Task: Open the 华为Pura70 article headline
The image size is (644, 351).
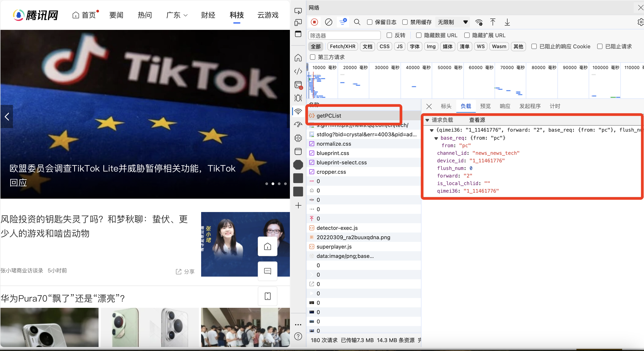Action: [62, 298]
